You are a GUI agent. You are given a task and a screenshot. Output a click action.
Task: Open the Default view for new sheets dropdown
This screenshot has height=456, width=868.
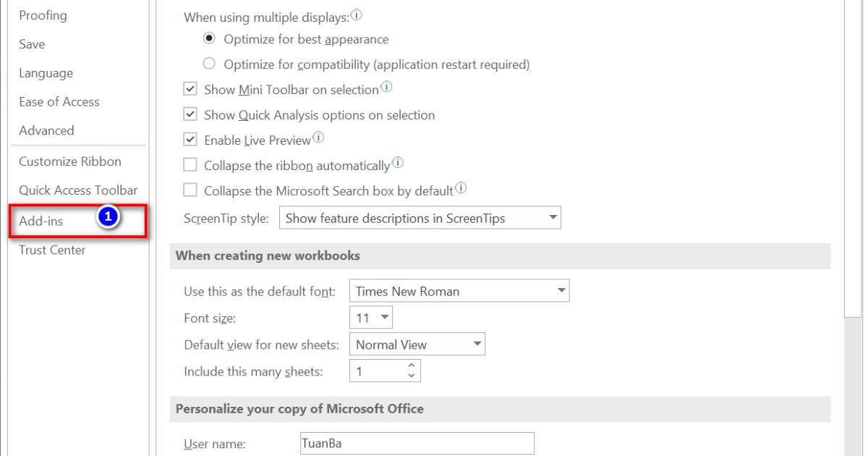pyautogui.click(x=477, y=345)
